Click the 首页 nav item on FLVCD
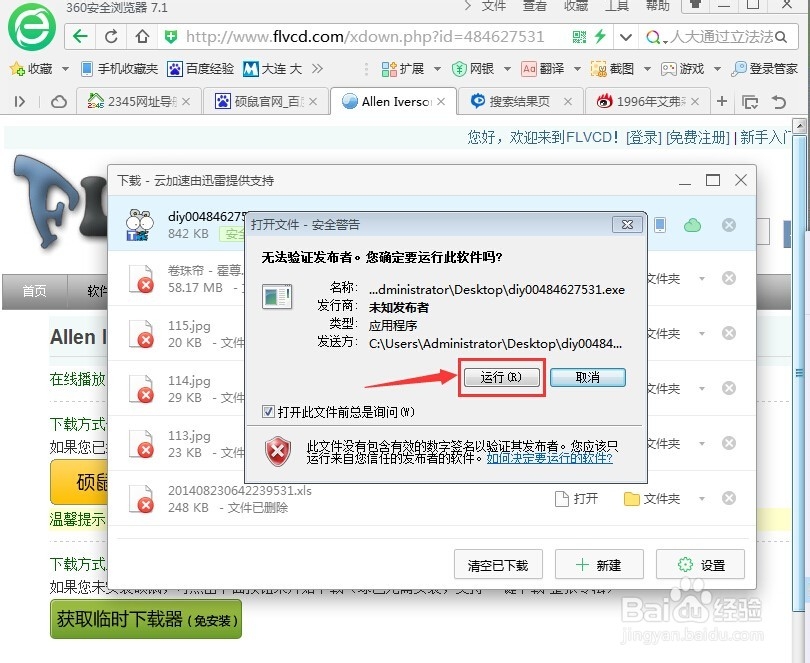This screenshot has width=810, height=663. pyautogui.click(x=34, y=291)
